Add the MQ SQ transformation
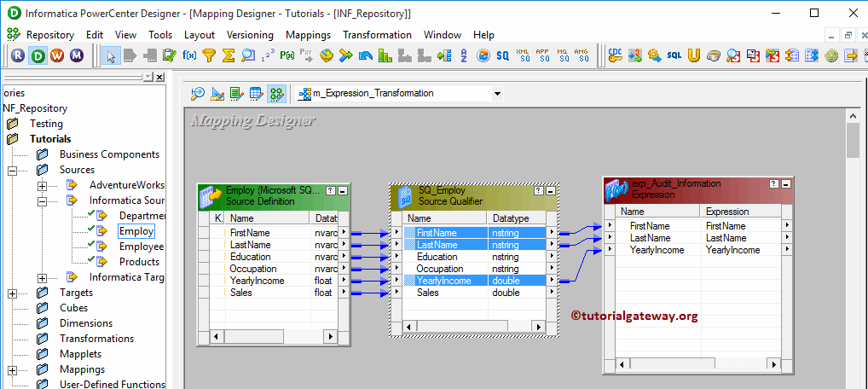The image size is (868, 389). (x=562, y=55)
